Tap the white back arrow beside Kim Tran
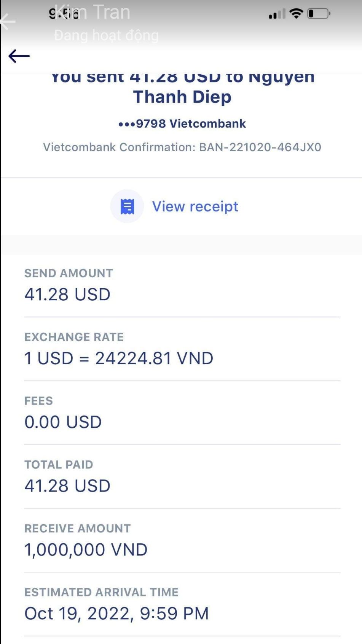The image size is (362, 644). pos(7,22)
